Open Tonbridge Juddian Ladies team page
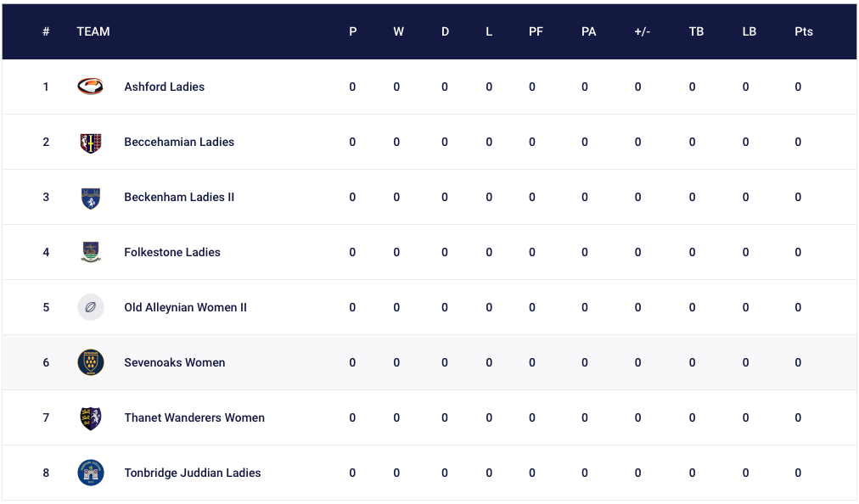 [x=193, y=473]
